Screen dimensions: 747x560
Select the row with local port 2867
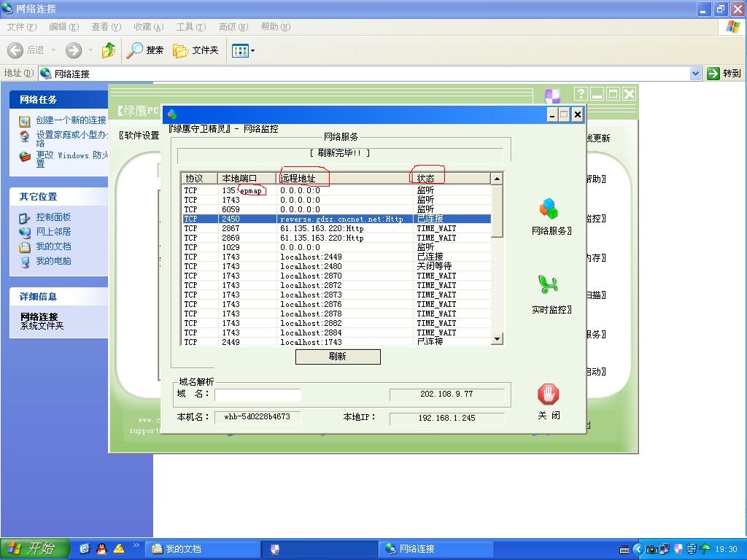337,228
